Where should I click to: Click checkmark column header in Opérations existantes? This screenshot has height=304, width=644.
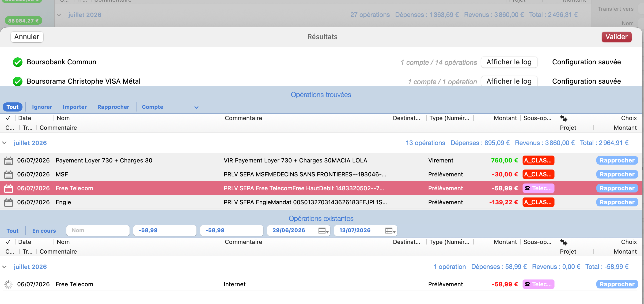[x=8, y=242]
